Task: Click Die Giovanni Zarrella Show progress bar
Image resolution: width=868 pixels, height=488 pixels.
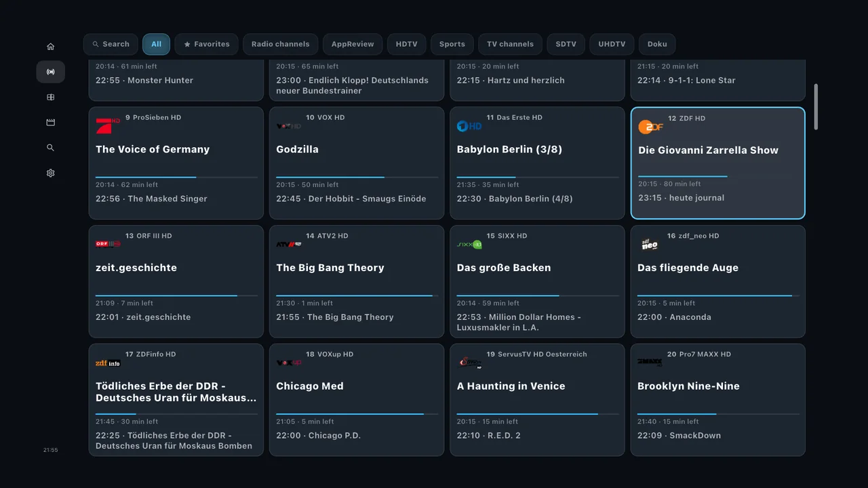Action: point(717,176)
